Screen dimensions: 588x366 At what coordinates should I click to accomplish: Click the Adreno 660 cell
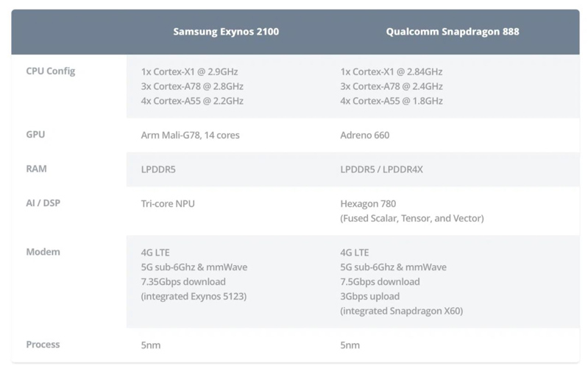(x=365, y=136)
